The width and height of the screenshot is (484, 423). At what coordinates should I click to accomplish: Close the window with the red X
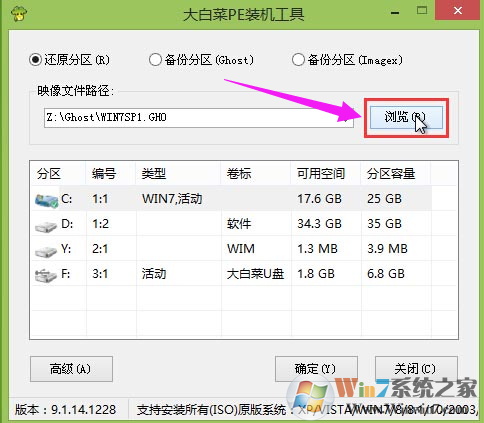(x=458, y=11)
